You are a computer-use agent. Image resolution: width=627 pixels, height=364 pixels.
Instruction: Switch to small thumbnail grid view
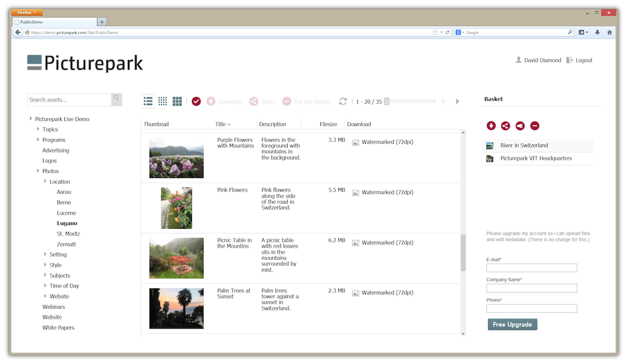[x=163, y=102]
